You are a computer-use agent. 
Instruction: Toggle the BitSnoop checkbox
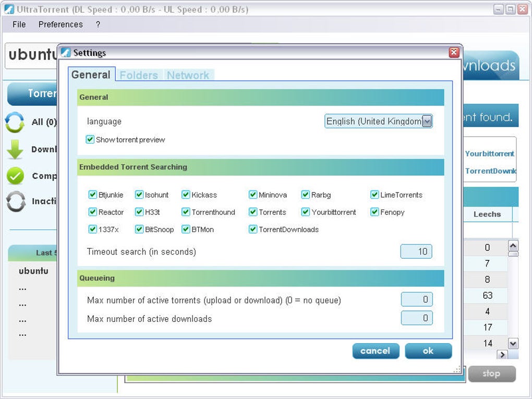(139, 229)
